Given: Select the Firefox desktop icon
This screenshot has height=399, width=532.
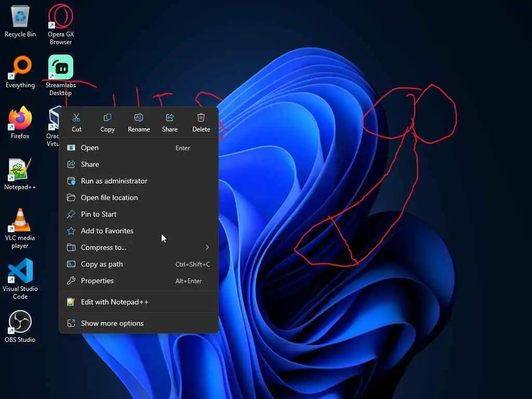Looking at the screenshot, I should [20, 123].
